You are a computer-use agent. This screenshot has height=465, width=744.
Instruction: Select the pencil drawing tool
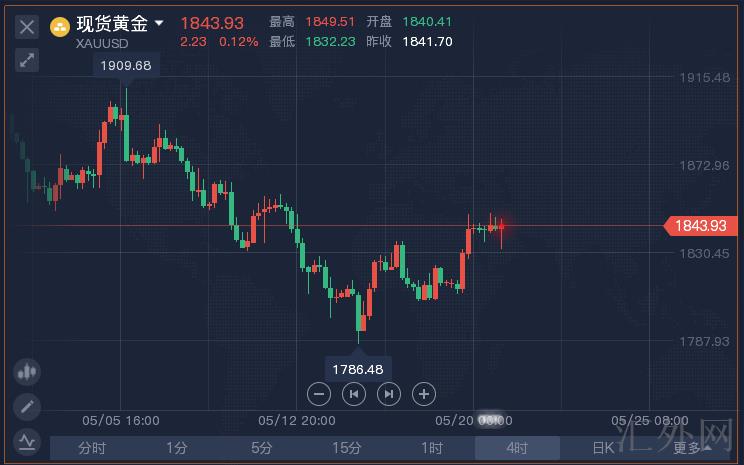click(27, 407)
